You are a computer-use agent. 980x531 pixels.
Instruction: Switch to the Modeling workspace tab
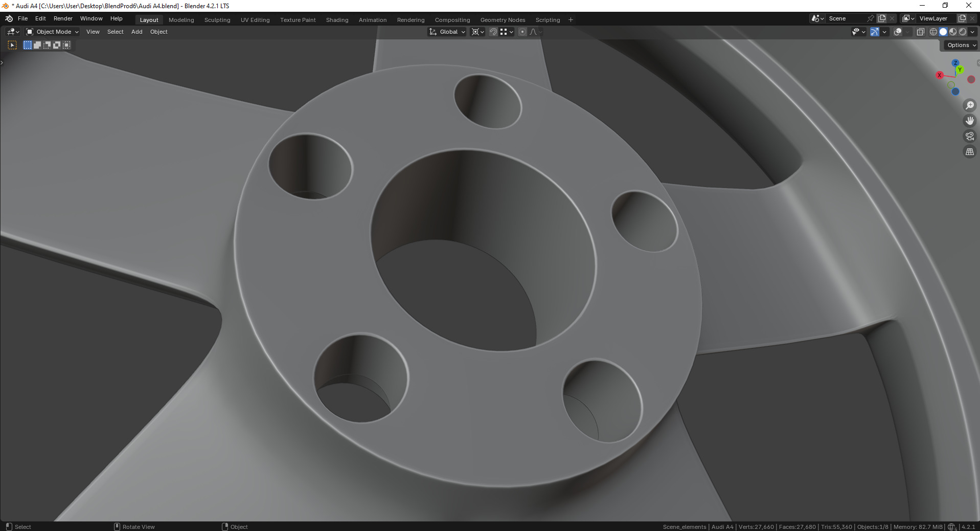181,20
